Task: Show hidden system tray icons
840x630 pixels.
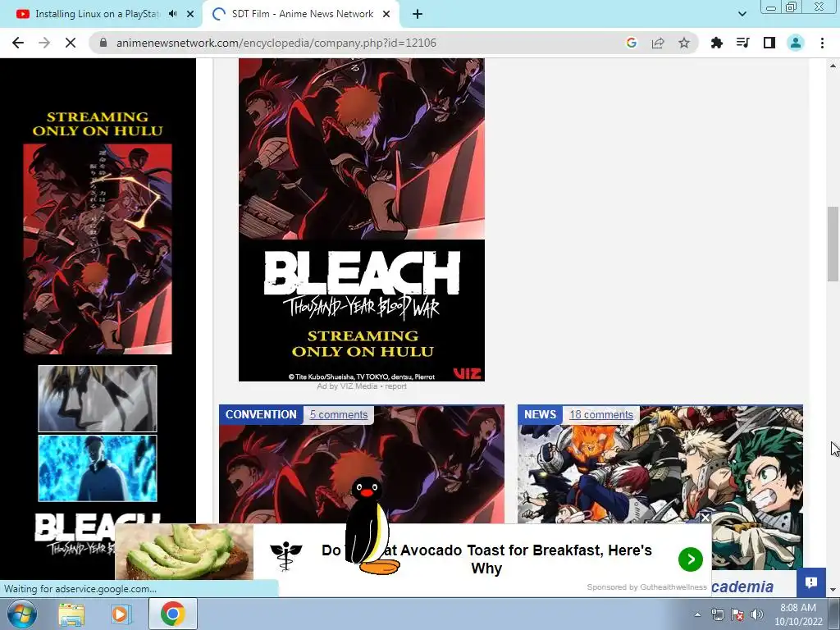Action: [x=697, y=615]
